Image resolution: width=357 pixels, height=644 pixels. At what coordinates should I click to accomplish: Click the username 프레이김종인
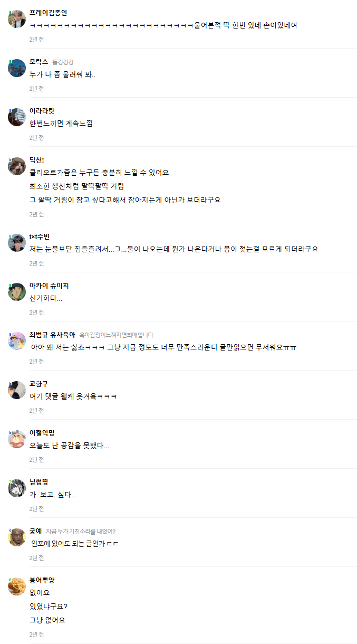pyautogui.click(x=48, y=13)
